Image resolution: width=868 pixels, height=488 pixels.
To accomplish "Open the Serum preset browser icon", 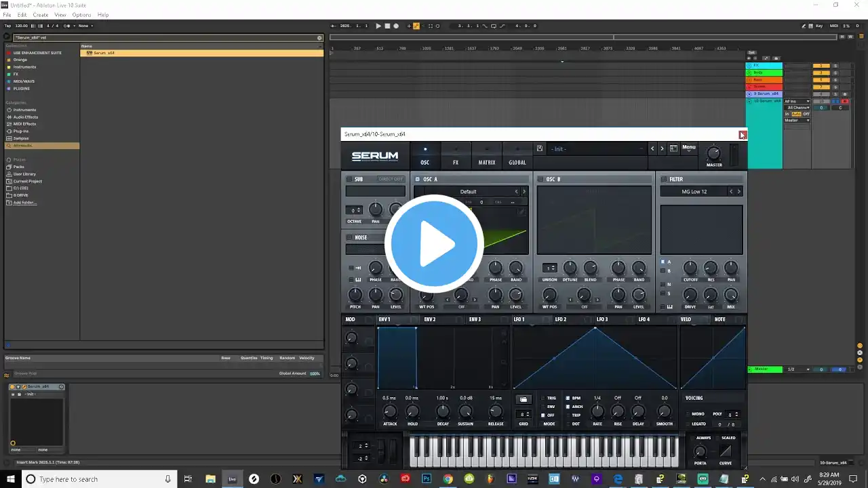I will [673, 148].
